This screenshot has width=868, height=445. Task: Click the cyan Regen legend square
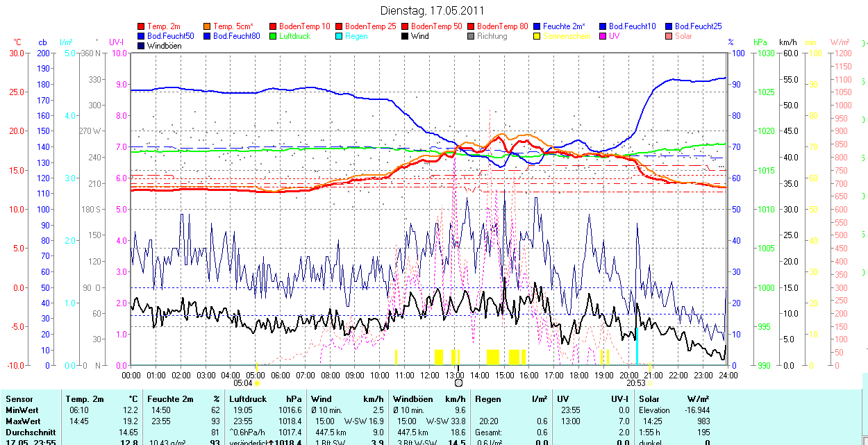click(x=340, y=36)
